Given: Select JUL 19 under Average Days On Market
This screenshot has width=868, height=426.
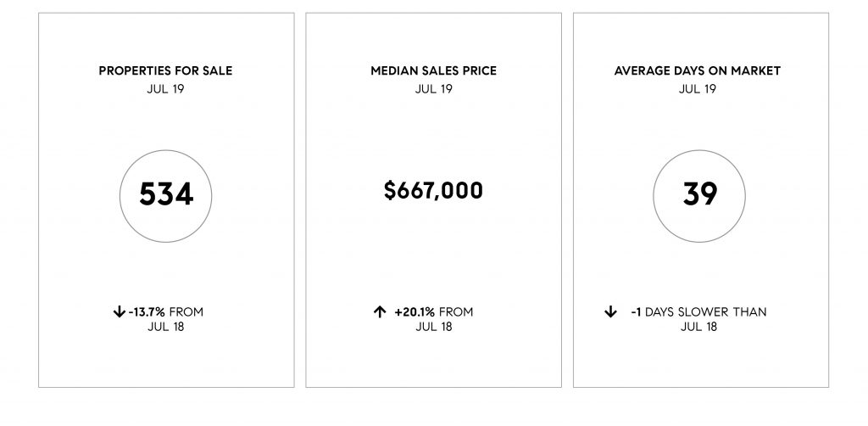Looking at the screenshot, I should tap(698, 88).
